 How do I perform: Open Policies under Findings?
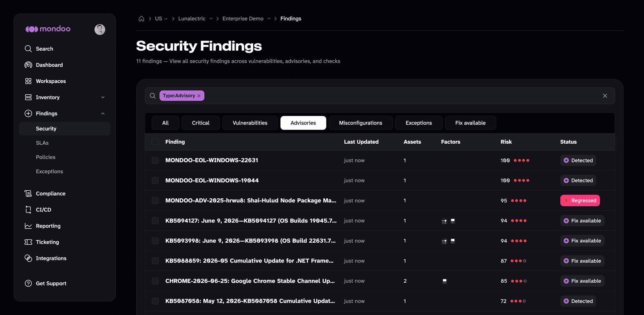(46, 157)
